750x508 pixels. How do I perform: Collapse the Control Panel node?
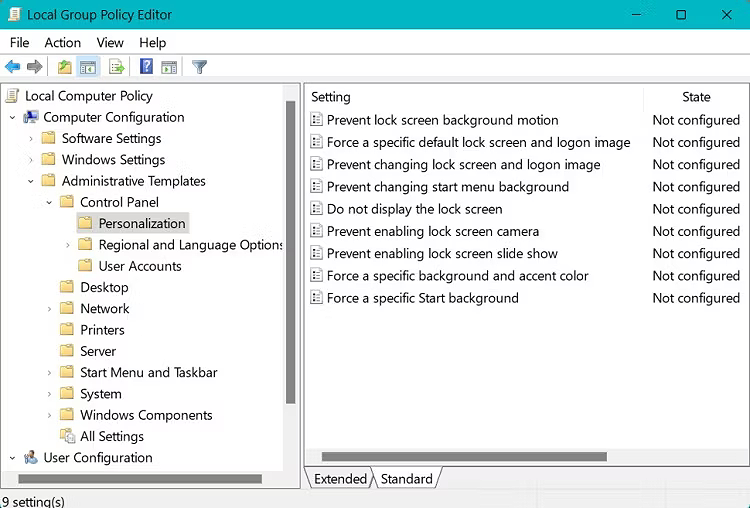(49, 202)
